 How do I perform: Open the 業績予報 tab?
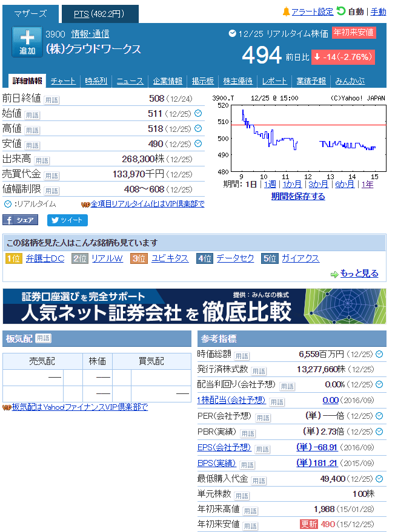tap(311, 81)
